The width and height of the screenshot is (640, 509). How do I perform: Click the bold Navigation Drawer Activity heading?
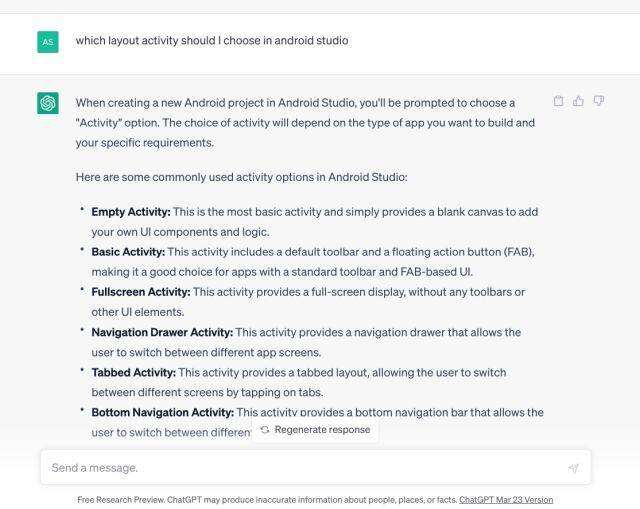click(162, 332)
